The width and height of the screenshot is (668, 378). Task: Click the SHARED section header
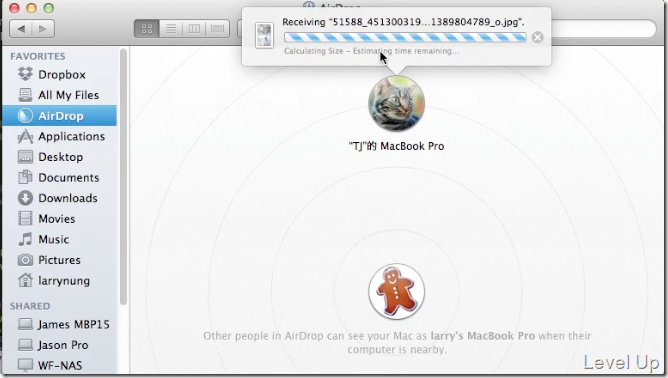(30, 306)
